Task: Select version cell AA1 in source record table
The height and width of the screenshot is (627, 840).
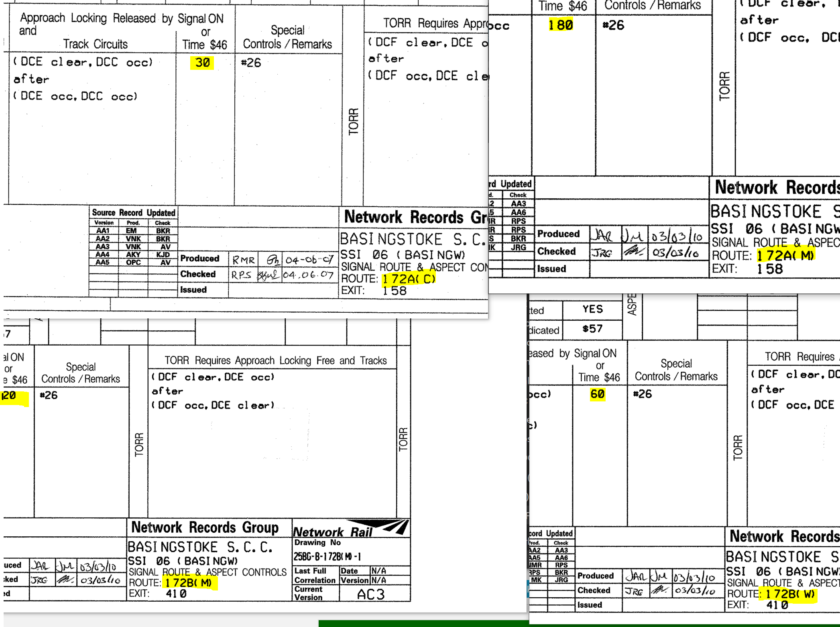Action: pyautogui.click(x=103, y=231)
